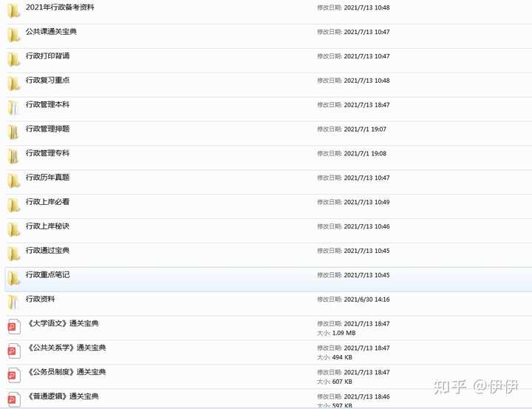This screenshot has width=532, height=409.
Task: Select the 公共课通关宝典 folder icon
Action: (x=13, y=35)
